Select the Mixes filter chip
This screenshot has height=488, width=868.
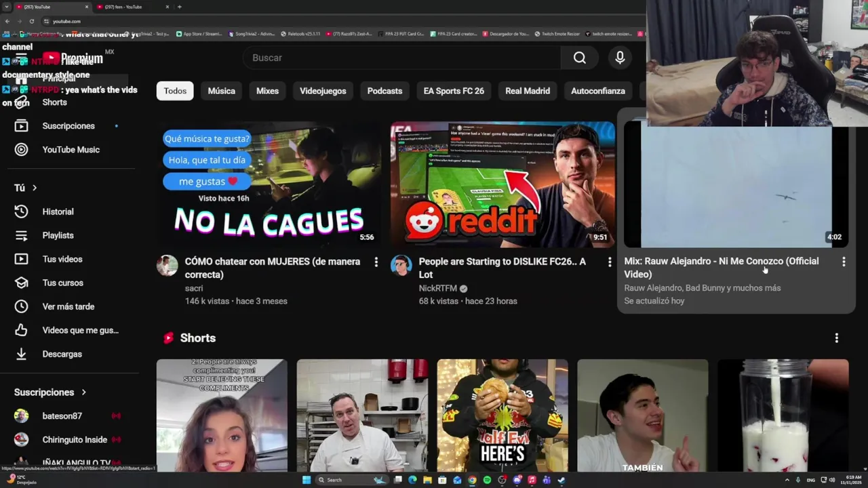(x=267, y=91)
